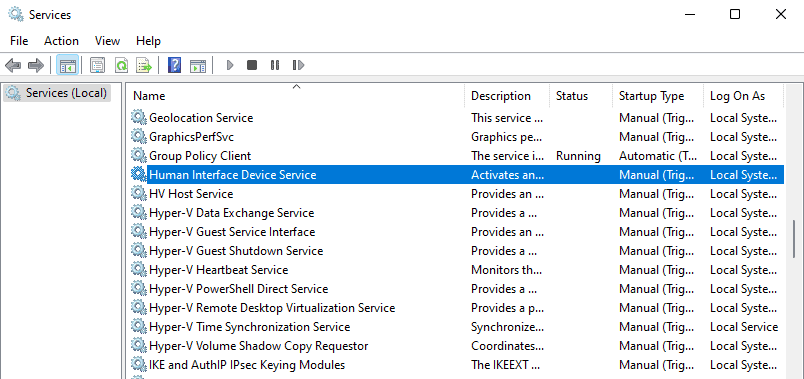The width and height of the screenshot is (804, 379).
Task: Select HV Host Service name
Action: pos(191,194)
